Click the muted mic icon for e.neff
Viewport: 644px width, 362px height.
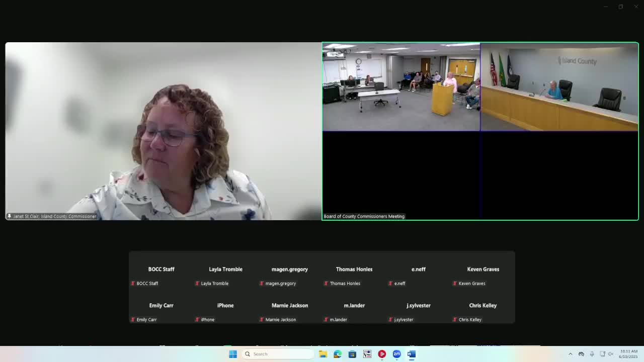click(390, 284)
